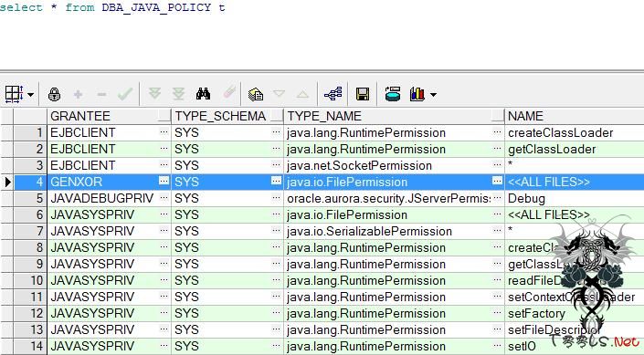Click the current-row arrow marker beside row 4
Image resolution: width=644 pixels, height=355 pixels.
(x=7, y=182)
